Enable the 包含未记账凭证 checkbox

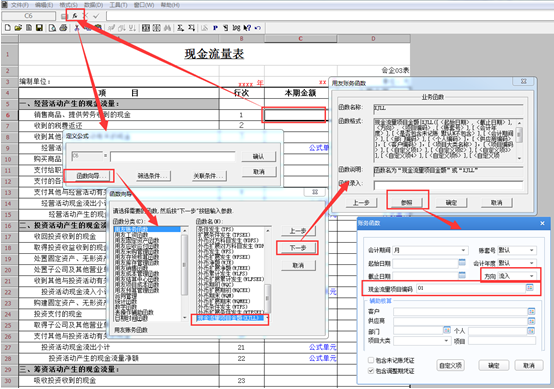[371, 360]
